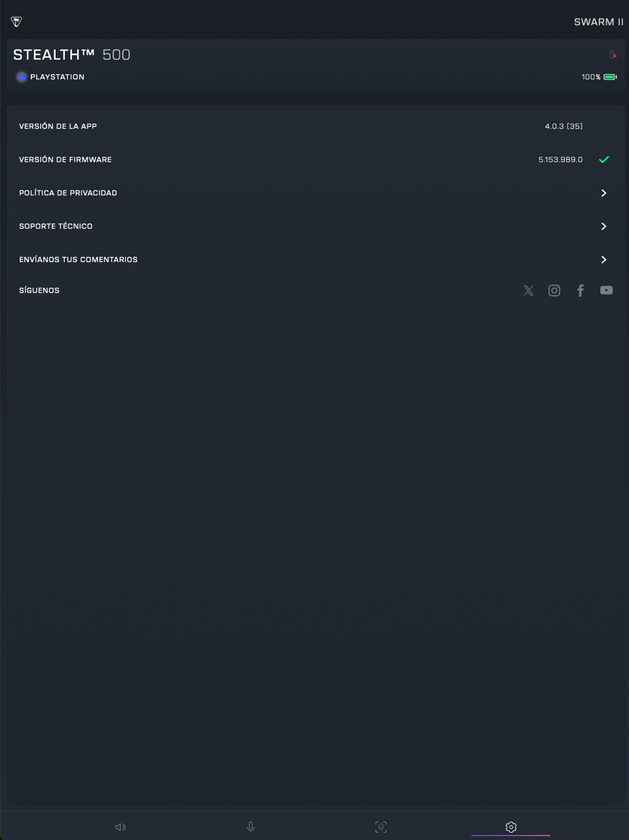The image size is (629, 840).
Task: Click the Turtle Beach logo icon
Action: 17,22
